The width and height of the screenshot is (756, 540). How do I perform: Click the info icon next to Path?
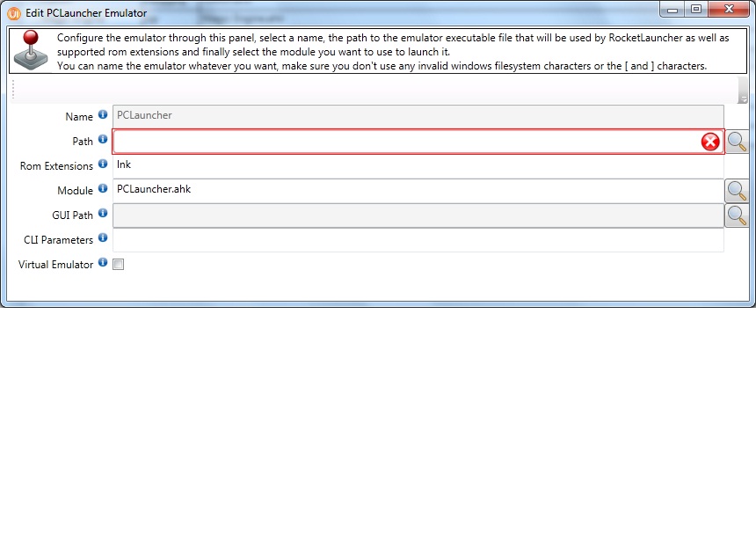click(x=103, y=139)
